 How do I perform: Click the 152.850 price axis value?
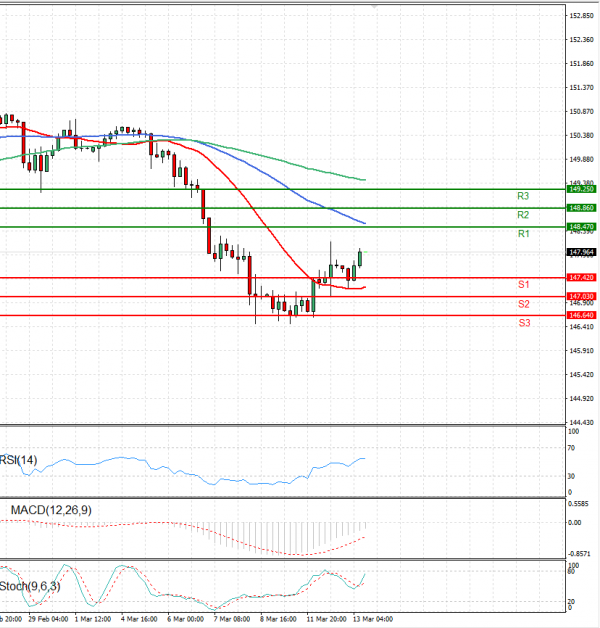[582, 16]
